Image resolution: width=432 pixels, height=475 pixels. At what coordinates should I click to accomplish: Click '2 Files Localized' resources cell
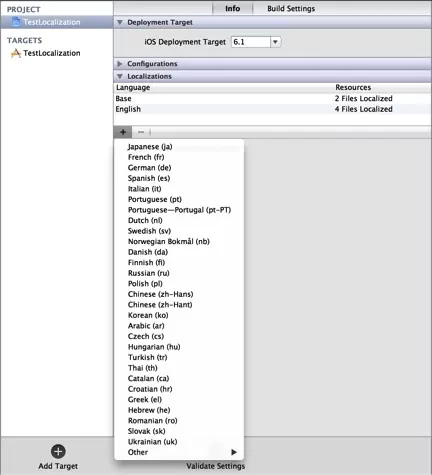[x=364, y=98]
